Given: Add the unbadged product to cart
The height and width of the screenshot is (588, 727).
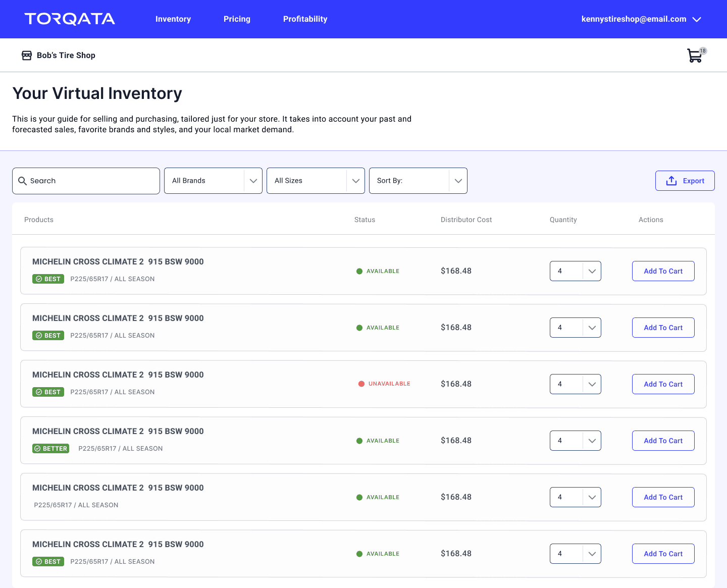Looking at the screenshot, I should coord(663,497).
